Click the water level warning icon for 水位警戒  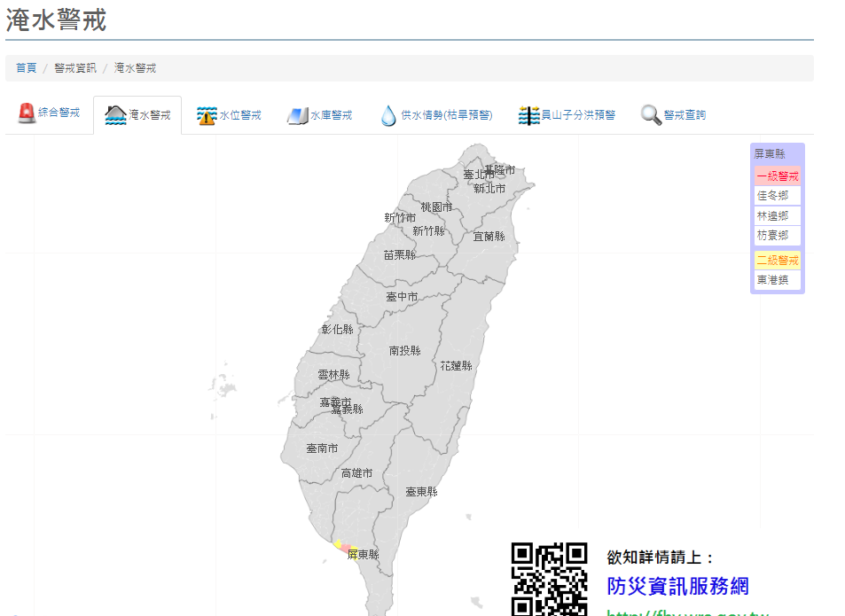pos(207,115)
